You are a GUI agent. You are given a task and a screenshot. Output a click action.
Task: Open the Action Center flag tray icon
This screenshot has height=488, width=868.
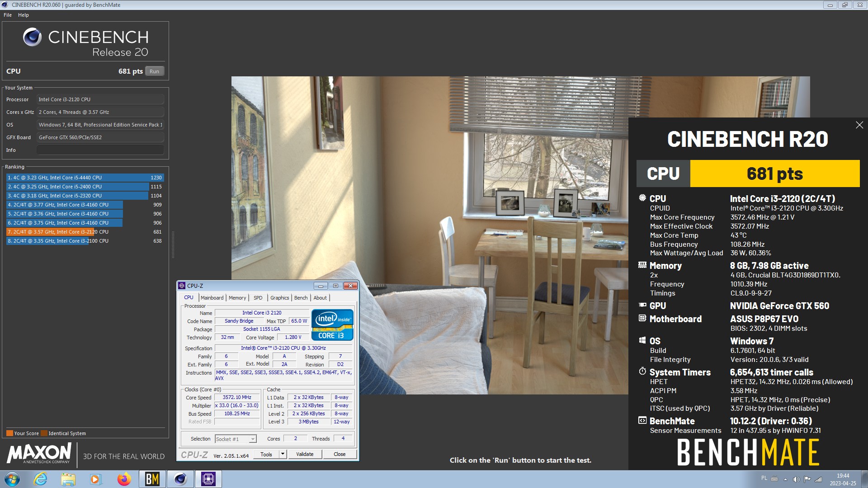[807, 479]
